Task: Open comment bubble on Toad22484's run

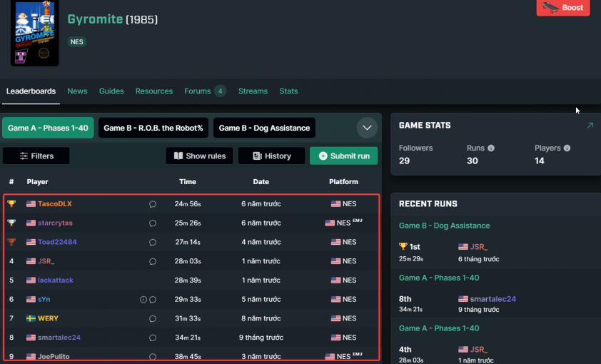Action: [153, 243]
